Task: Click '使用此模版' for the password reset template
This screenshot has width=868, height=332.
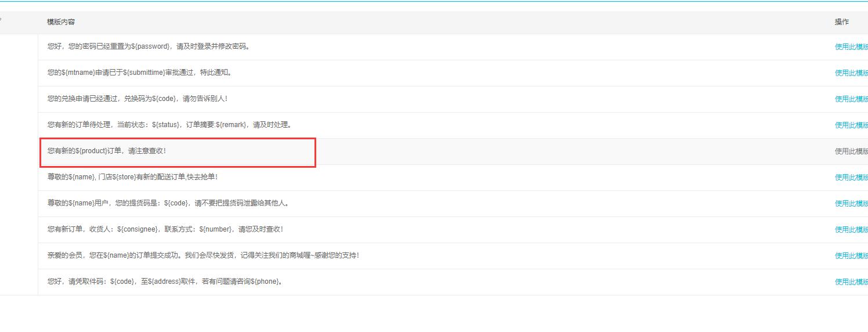Action: (851, 47)
